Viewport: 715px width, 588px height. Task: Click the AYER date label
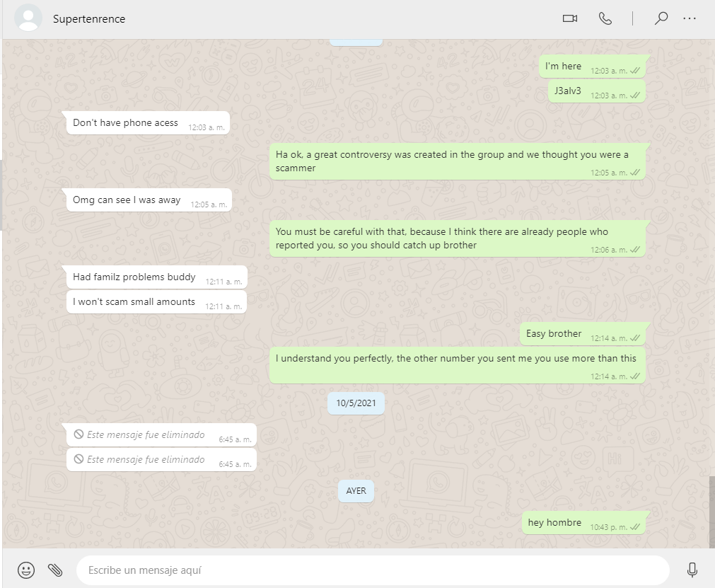[x=356, y=491]
